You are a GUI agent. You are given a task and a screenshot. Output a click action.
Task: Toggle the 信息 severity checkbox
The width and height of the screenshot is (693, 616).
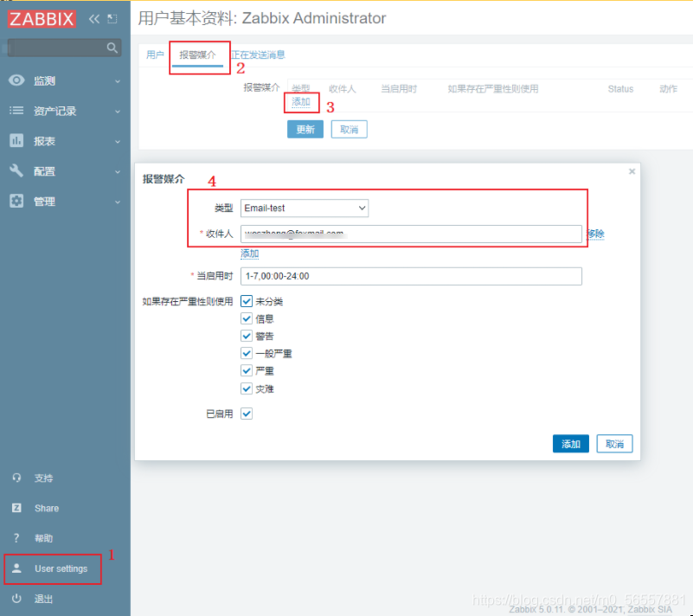click(x=247, y=318)
